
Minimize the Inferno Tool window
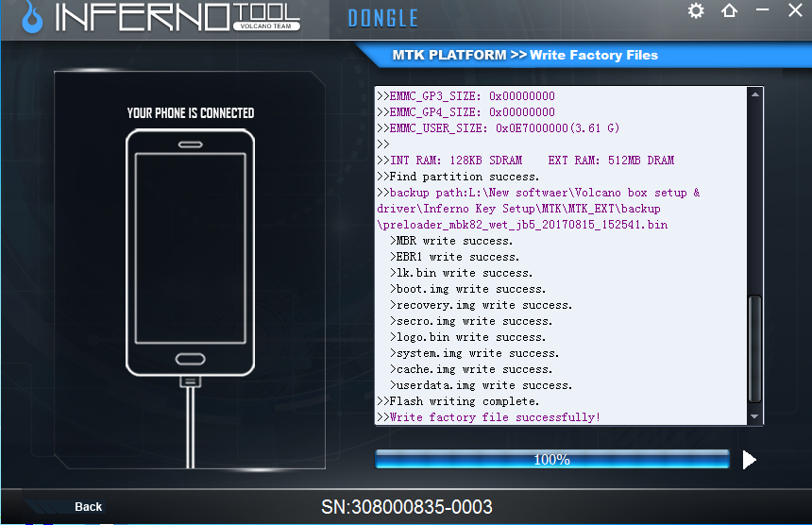[762, 9]
